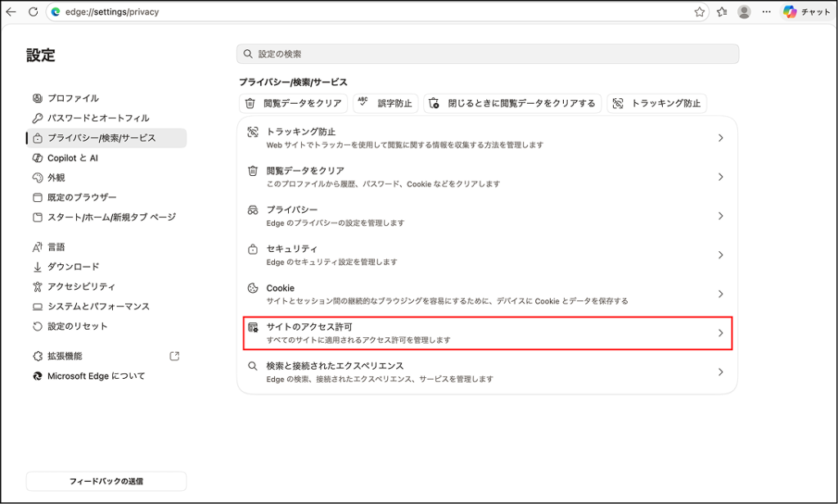
Task: Reload the page with the refresh icon
Action: (33, 11)
